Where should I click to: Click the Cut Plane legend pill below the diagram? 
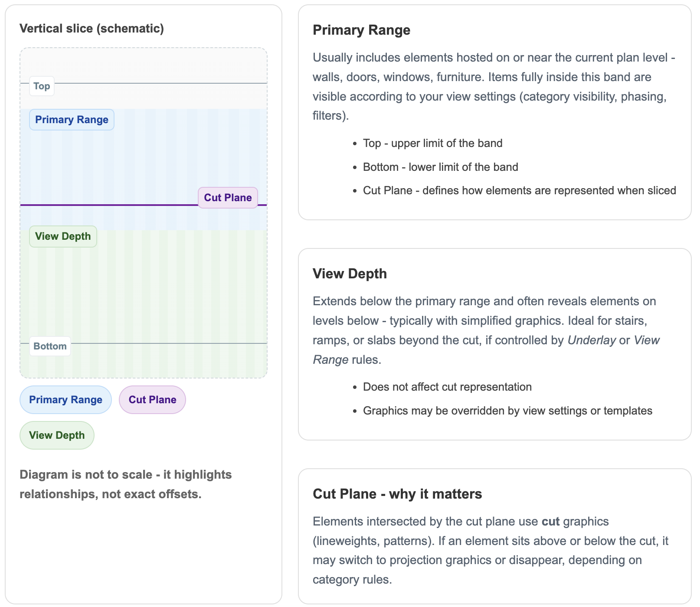[x=152, y=400]
